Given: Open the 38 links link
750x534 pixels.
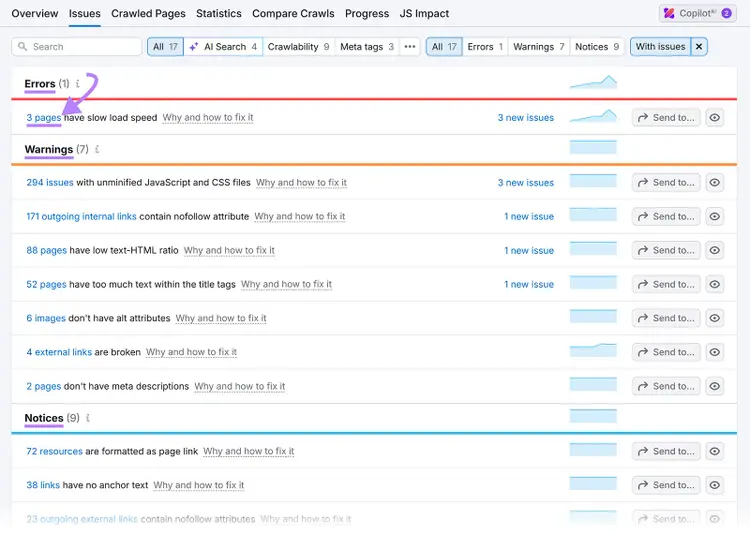Looking at the screenshot, I should [x=43, y=485].
